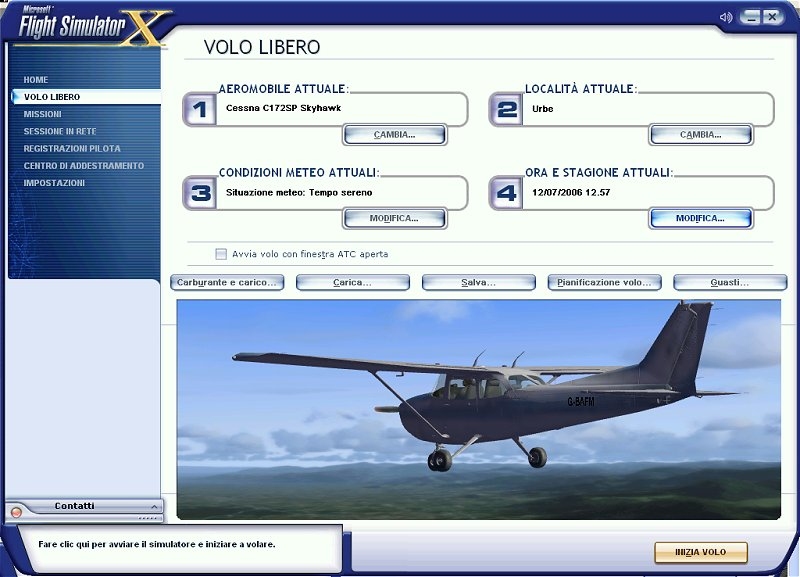Viewport: 800px width, 577px height.
Task: Click the Cessna aircraft preview image
Action: (x=478, y=408)
